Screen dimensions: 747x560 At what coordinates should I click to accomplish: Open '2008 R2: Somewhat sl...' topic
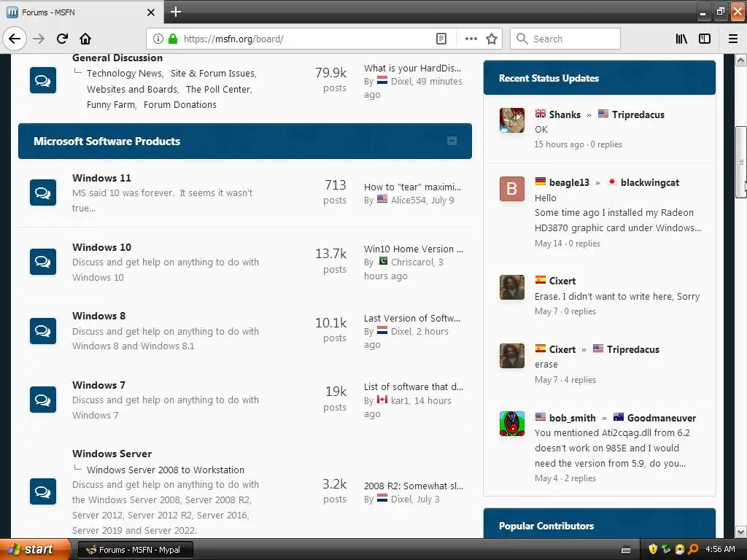(413, 486)
